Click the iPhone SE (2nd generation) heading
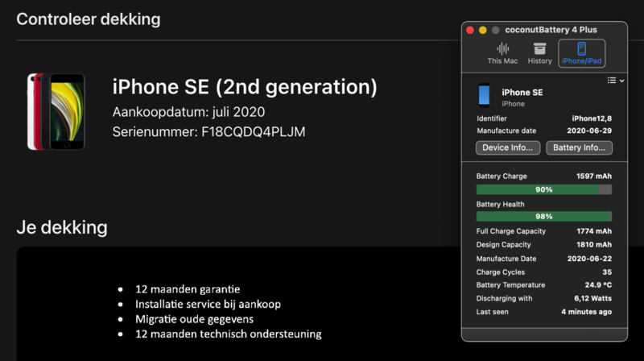Viewport: 644px width, 361px height. point(245,87)
